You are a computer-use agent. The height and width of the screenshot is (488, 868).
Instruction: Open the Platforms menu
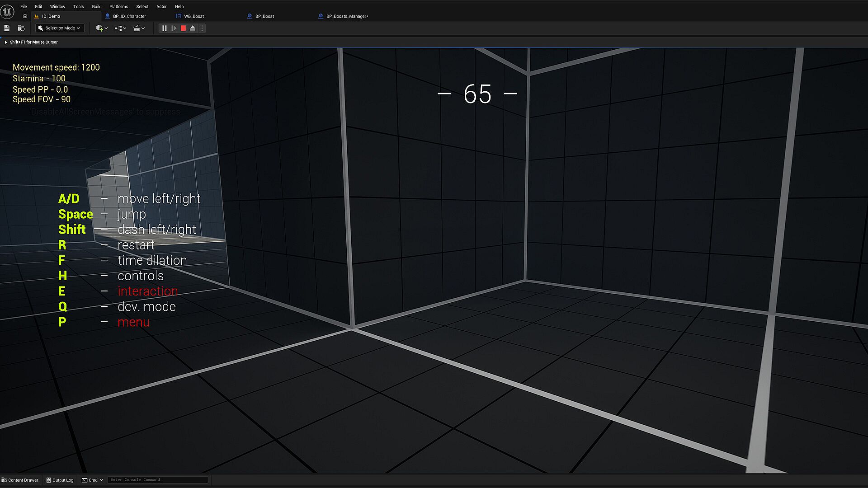click(x=118, y=7)
